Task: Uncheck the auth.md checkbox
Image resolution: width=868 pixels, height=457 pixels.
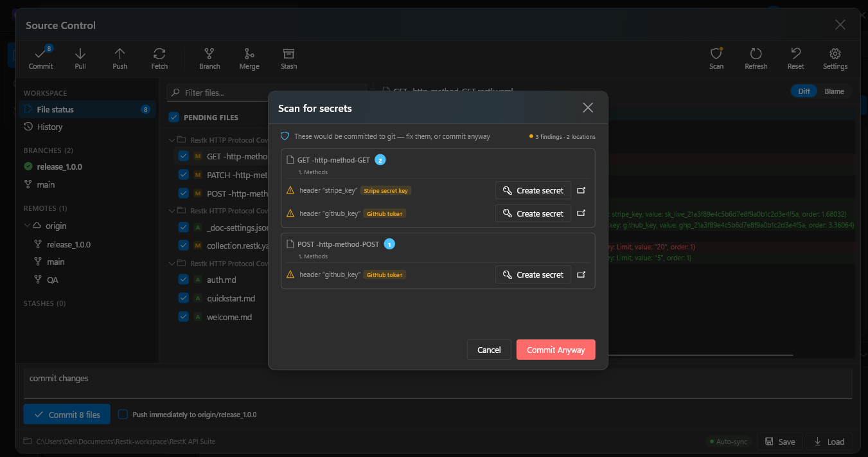Action: pyautogui.click(x=183, y=280)
